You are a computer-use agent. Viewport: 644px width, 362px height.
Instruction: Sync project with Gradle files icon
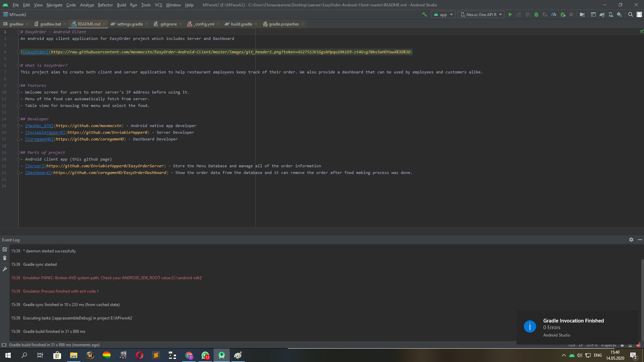602,14
